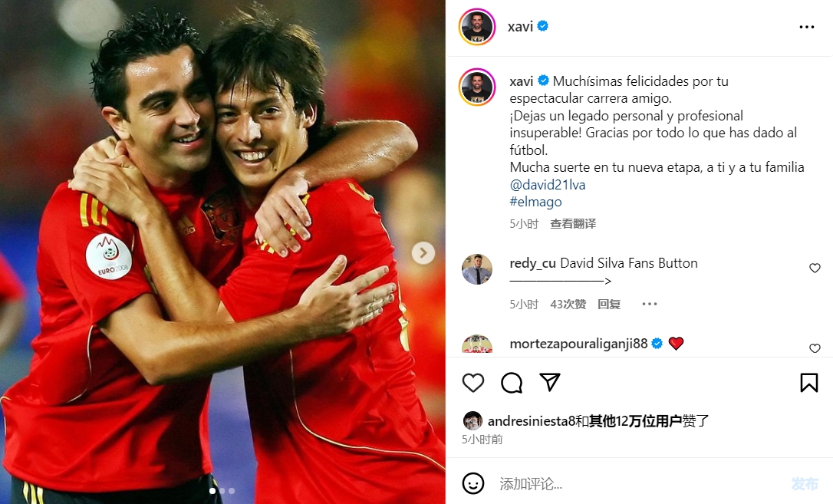Screen dimensions: 833x504
Task: Open the @david21lva mention link
Action: (547, 185)
